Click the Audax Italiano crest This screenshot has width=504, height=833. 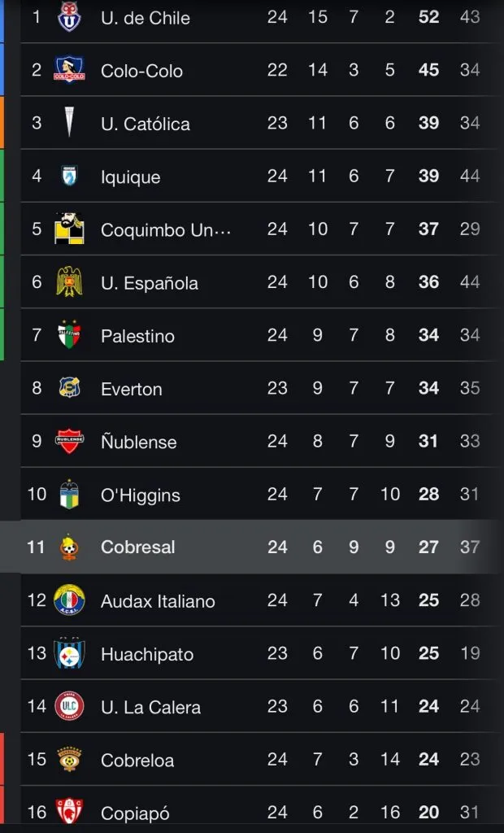click(71, 600)
